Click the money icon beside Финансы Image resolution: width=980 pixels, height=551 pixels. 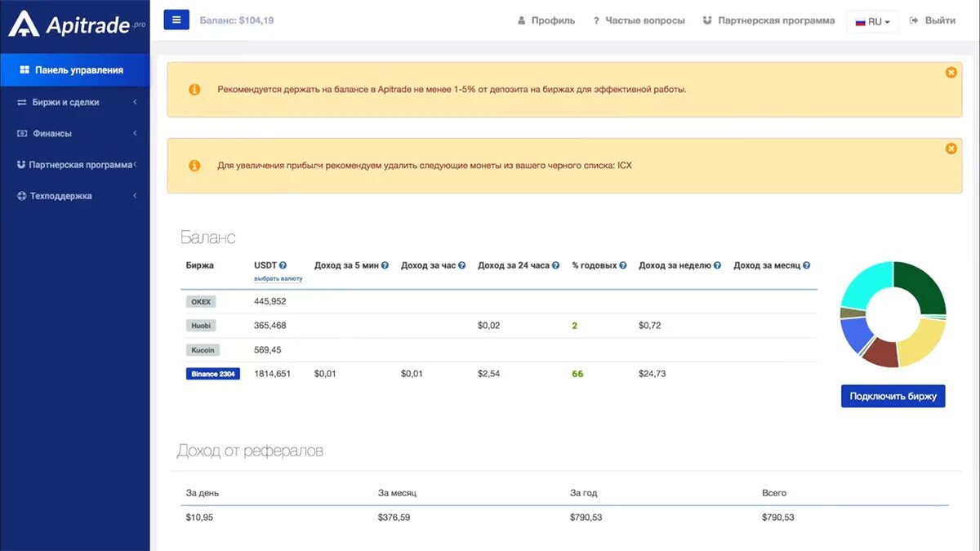point(23,133)
